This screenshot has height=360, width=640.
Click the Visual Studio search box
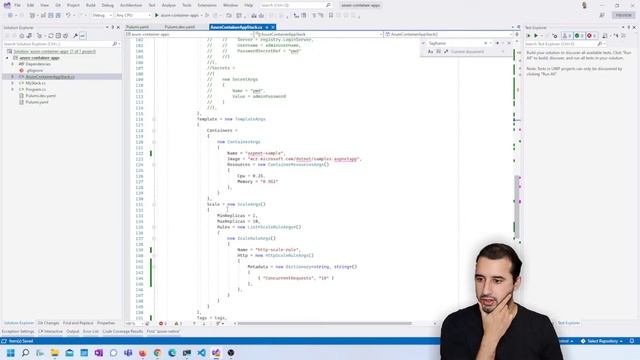[x=296, y=5]
